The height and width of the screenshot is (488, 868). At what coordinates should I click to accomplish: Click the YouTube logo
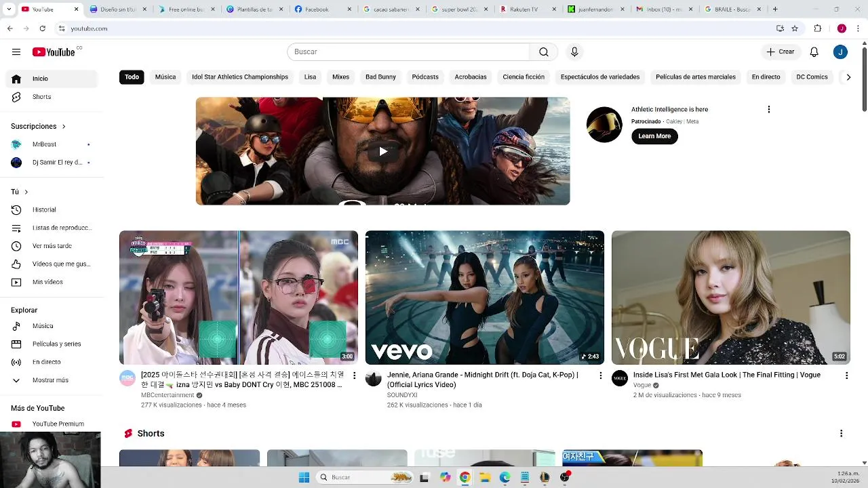(x=54, y=52)
